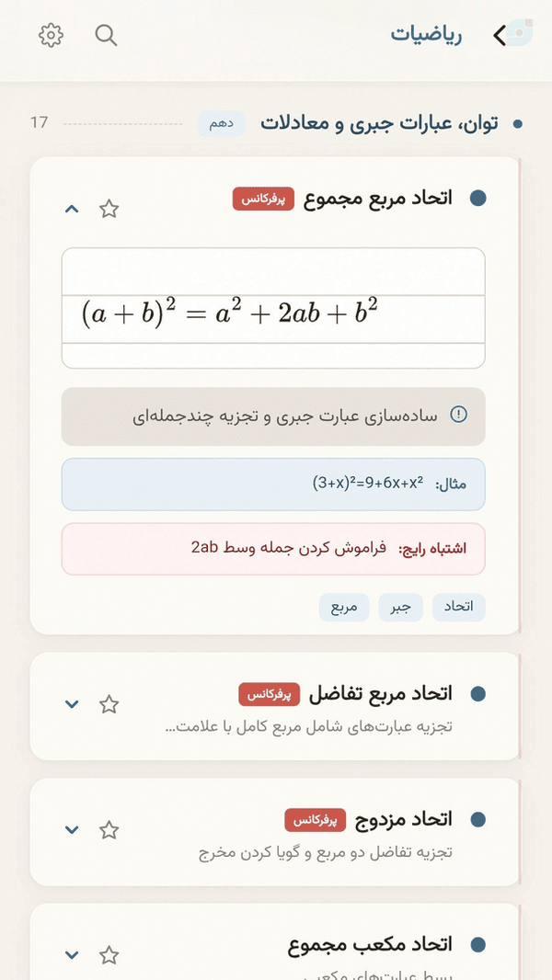Tap the info icon in gray note
This screenshot has height=980, width=552.
point(459,415)
